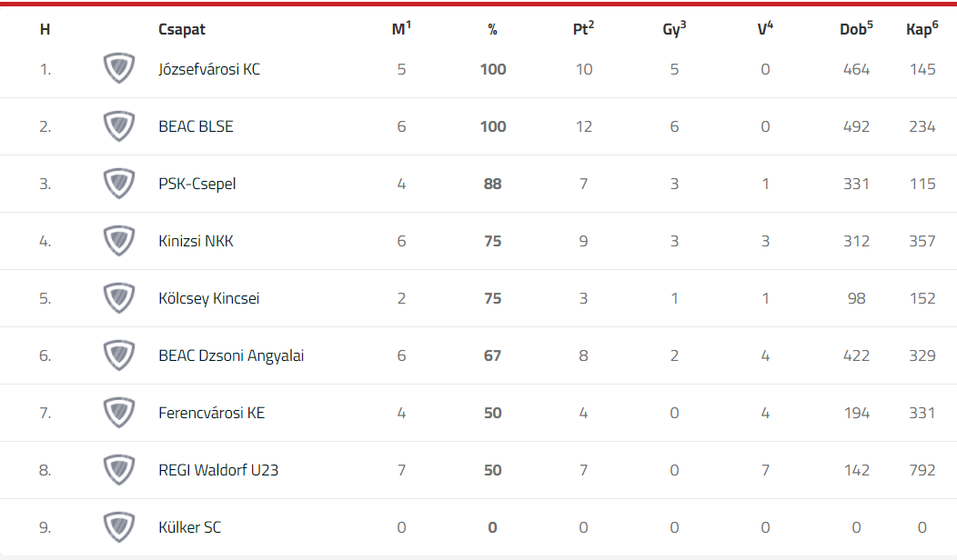Open the Józsefvárosi KC team name link
This screenshot has height=560, width=957.
(208, 69)
